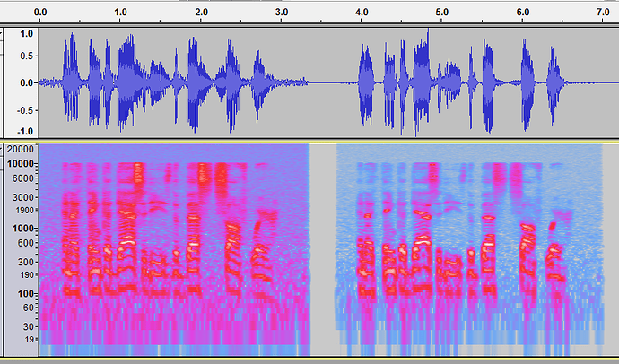619x364 pixels.
Task: Click the 2.0 second mark on timeline ruler
Action: 201,13
